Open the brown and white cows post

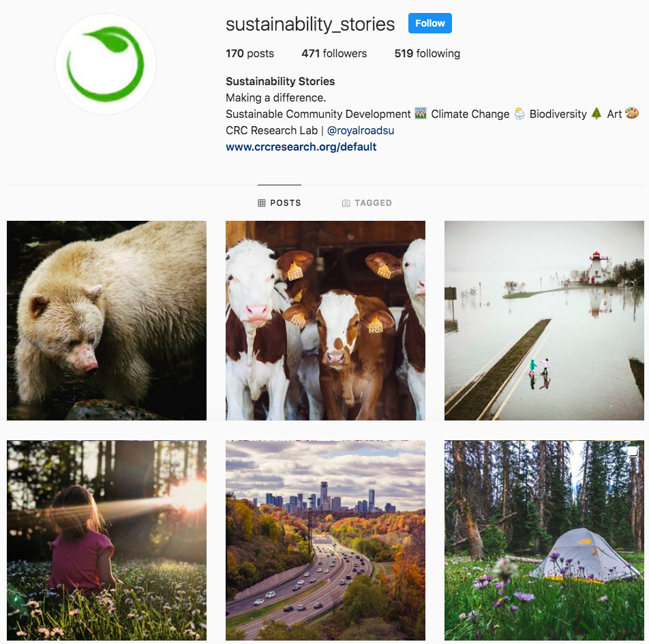[325, 320]
